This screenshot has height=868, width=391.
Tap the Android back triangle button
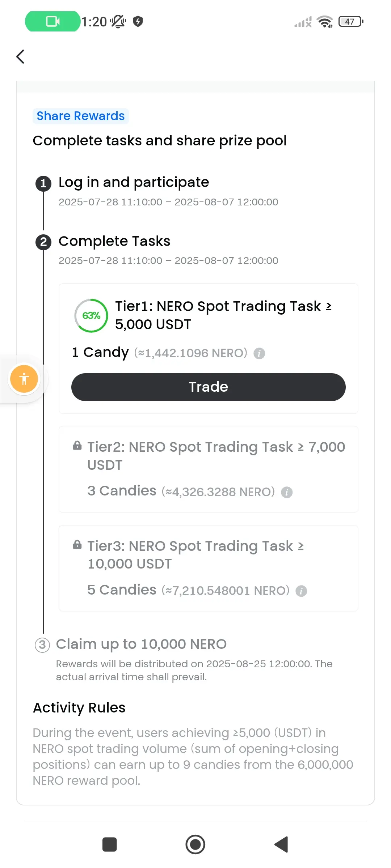[281, 844]
